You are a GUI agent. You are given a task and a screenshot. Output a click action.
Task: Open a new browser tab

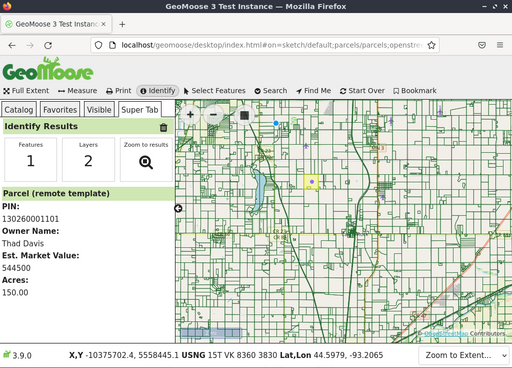[x=122, y=24]
